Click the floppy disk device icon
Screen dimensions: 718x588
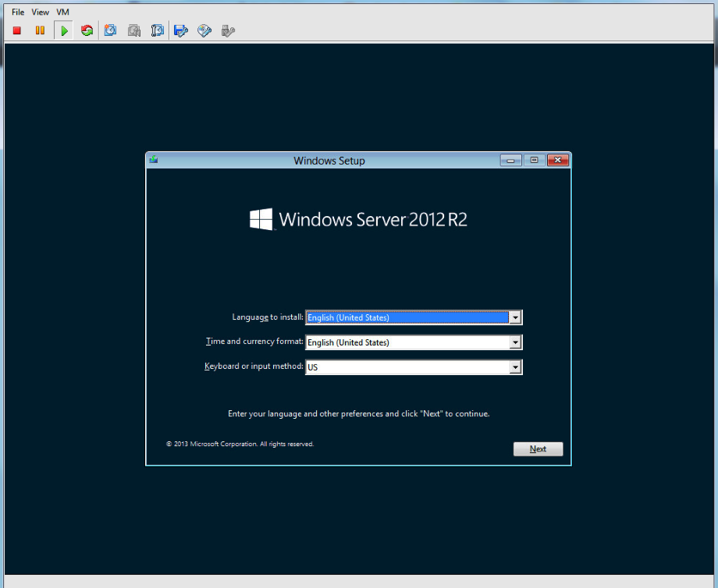point(181,30)
